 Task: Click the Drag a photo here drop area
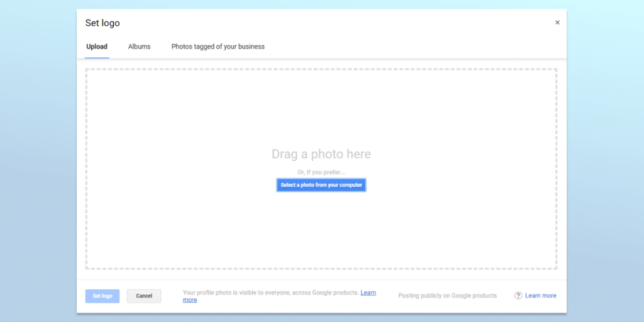321,169
